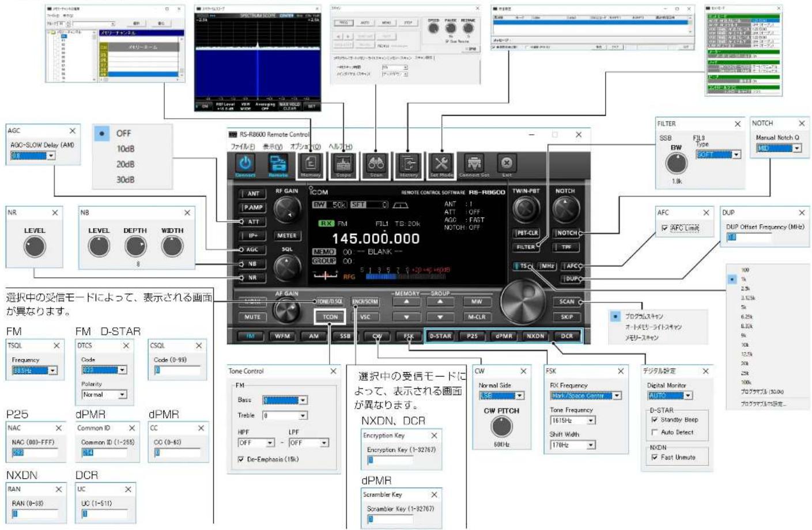The image size is (812, 530).
Task: Click the GROUP down arrow
Action: (x=440, y=317)
